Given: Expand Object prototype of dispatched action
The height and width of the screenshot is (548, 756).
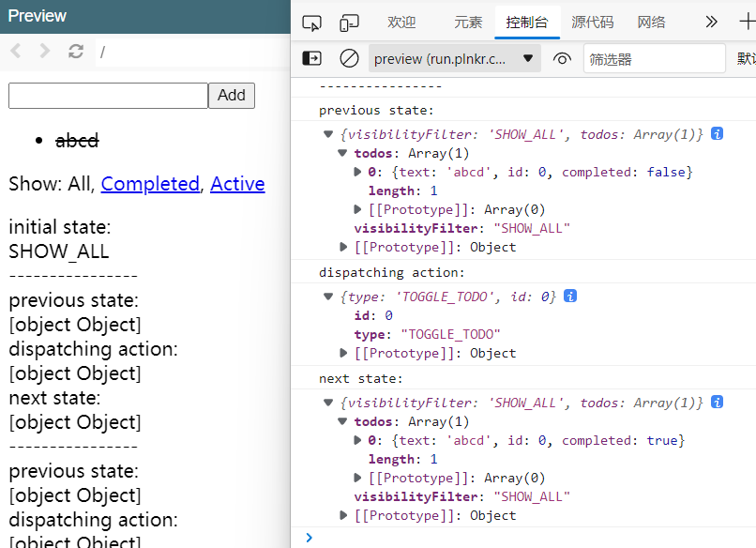Looking at the screenshot, I should click(343, 353).
